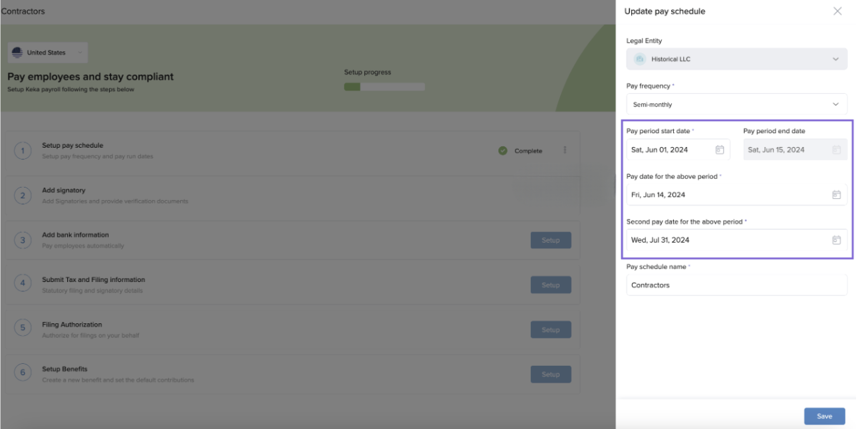Click Setup button for Add bank information

(550, 240)
